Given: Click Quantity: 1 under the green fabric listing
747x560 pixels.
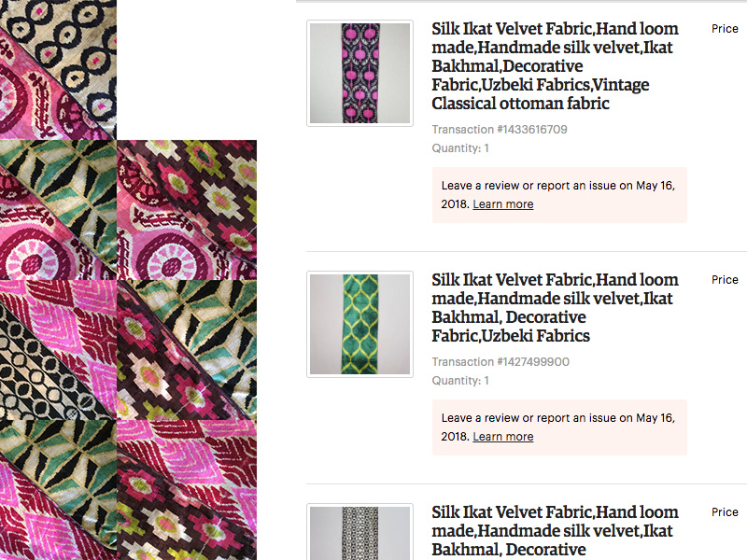Looking at the screenshot, I should point(460,381).
